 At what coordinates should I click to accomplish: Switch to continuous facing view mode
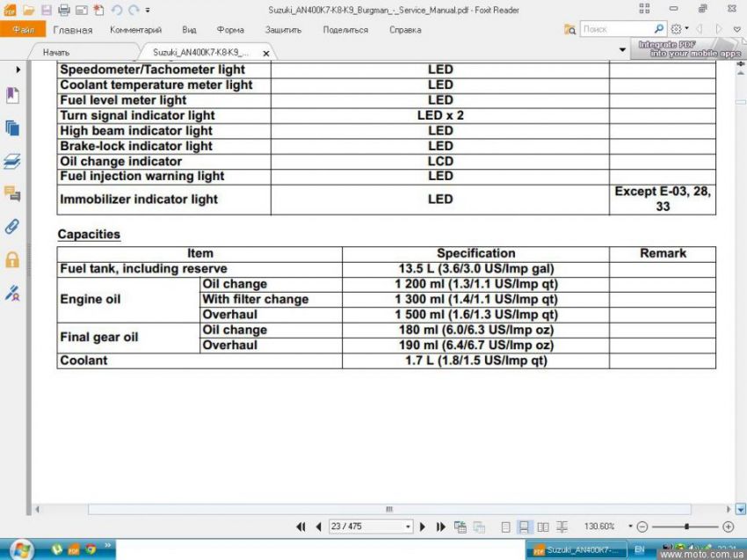point(562,527)
